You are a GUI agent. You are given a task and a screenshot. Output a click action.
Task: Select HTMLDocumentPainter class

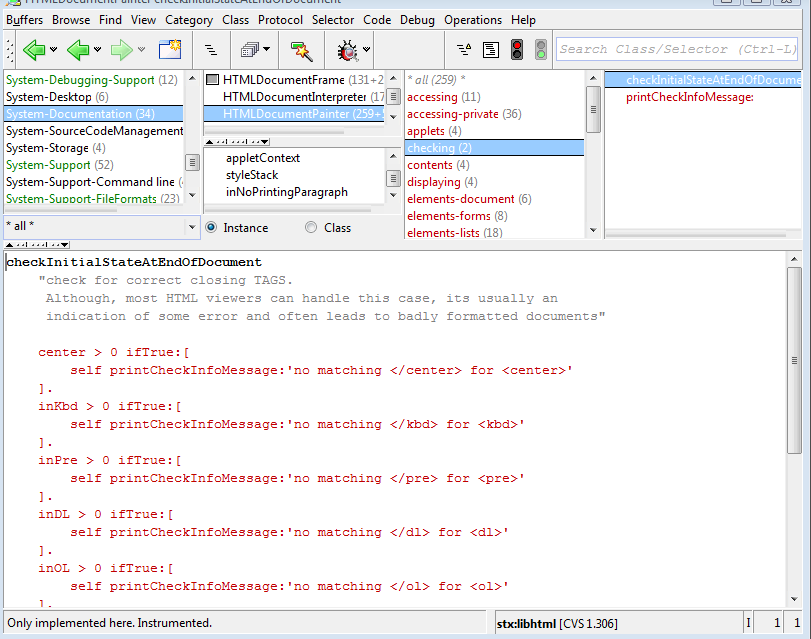tap(294, 114)
